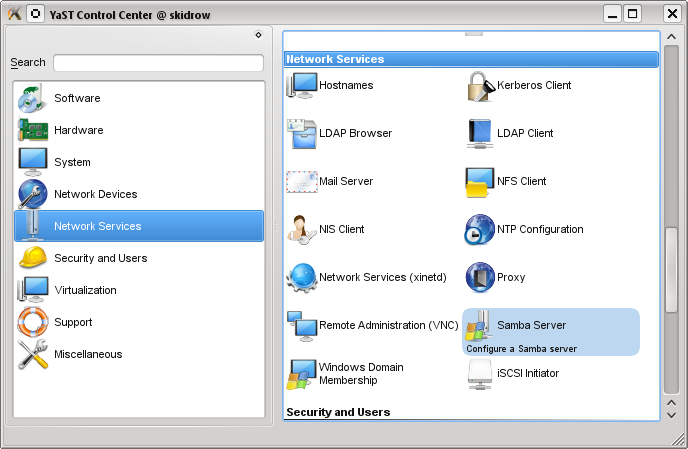Click the 'iSCSI Initiator' text label
The height and width of the screenshot is (449, 688).
click(x=528, y=373)
